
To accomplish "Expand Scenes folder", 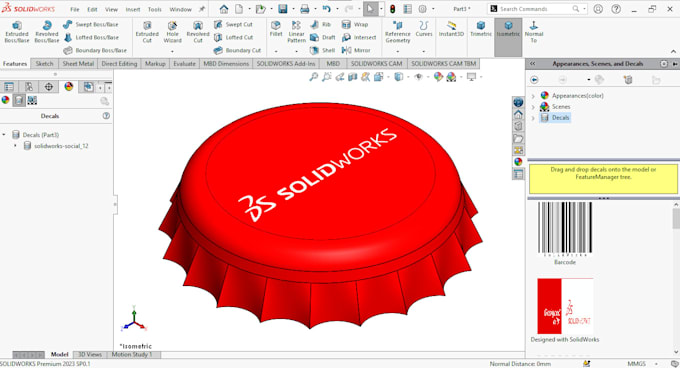I will click(533, 107).
